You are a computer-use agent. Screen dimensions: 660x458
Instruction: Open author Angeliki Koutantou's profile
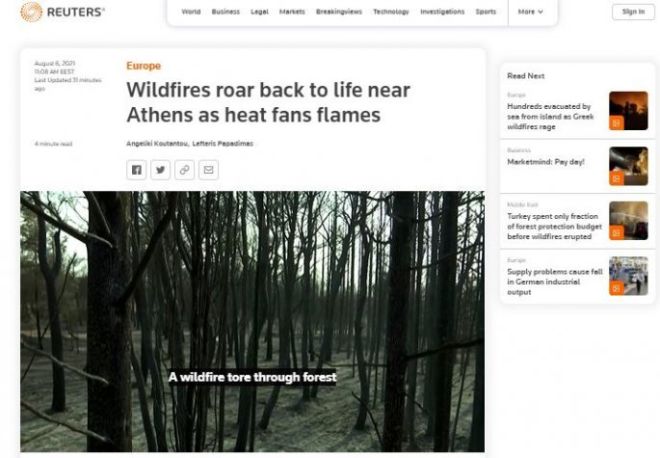pyautogui.click(x=157, y=144)
